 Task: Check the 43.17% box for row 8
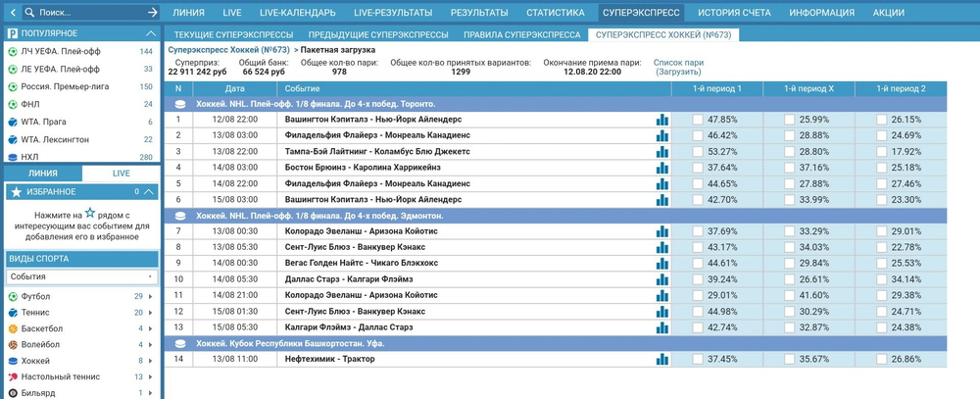click(698, 248)
